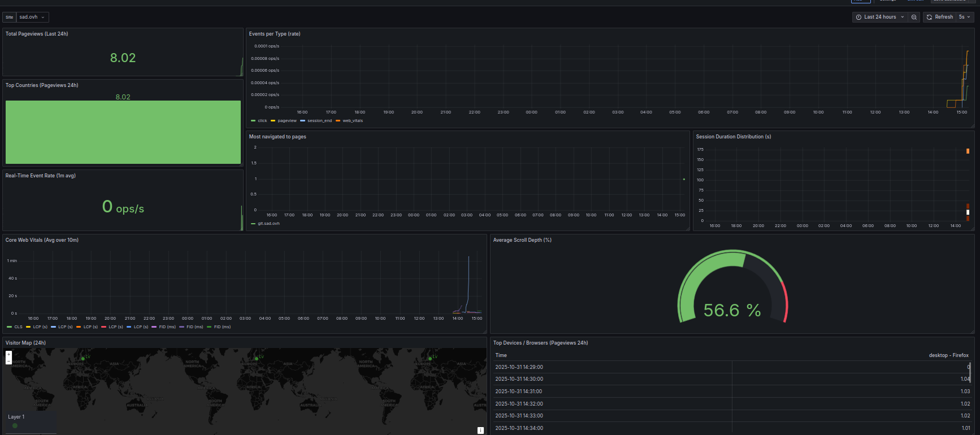Toggle the session_end legend series

(319, 121)
